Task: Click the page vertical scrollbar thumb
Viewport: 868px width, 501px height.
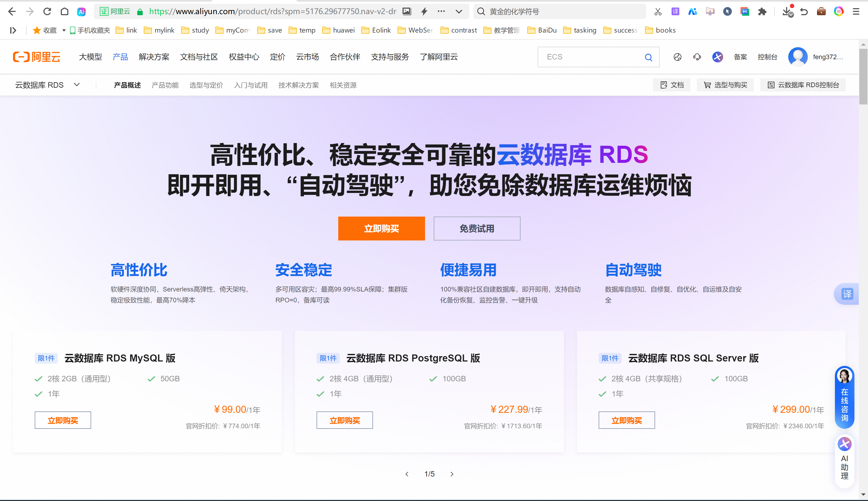Action: [863, 76]
